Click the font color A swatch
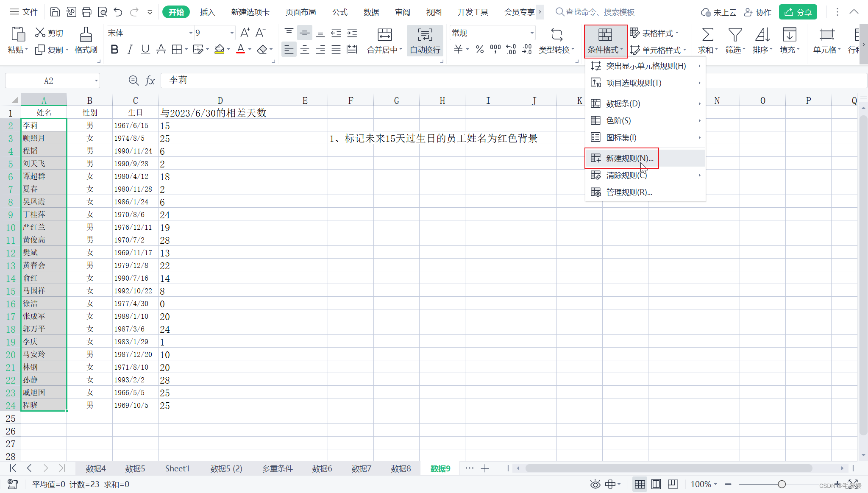This screenshot has width=868, height=493. coord(241,50)
